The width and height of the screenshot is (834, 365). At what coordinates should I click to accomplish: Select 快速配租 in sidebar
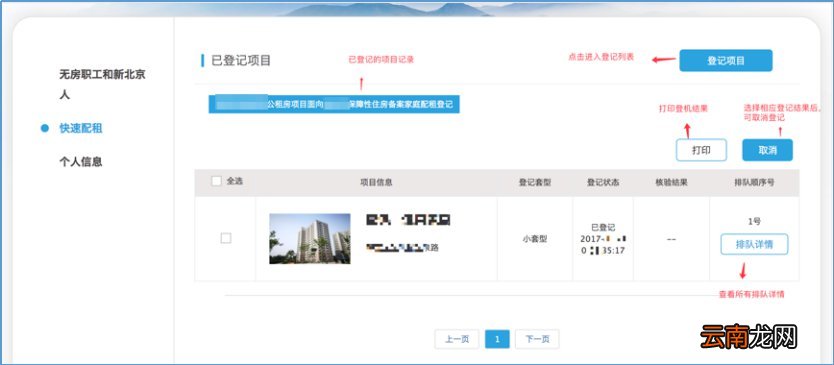coord(80,128)
